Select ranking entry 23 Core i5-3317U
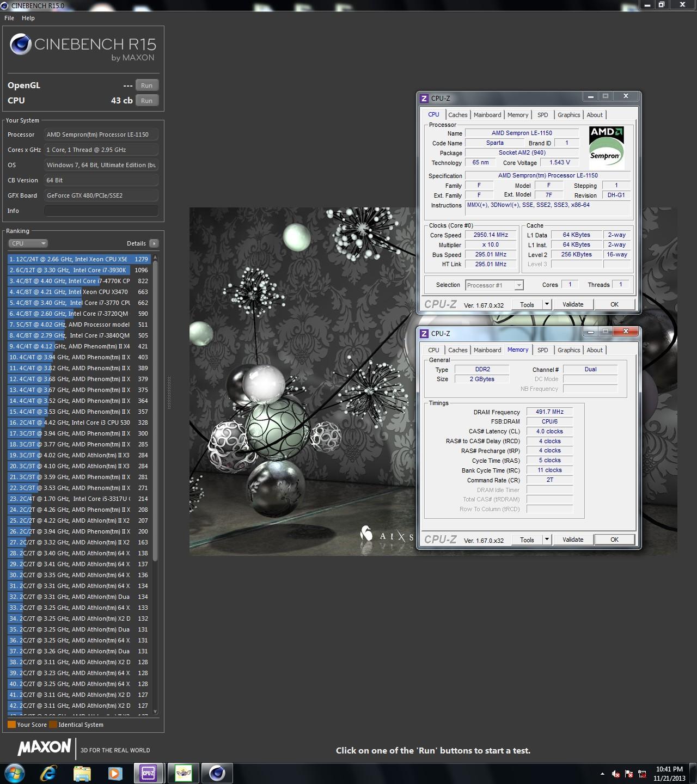The image size is (697, 784). tap(79, 499)
